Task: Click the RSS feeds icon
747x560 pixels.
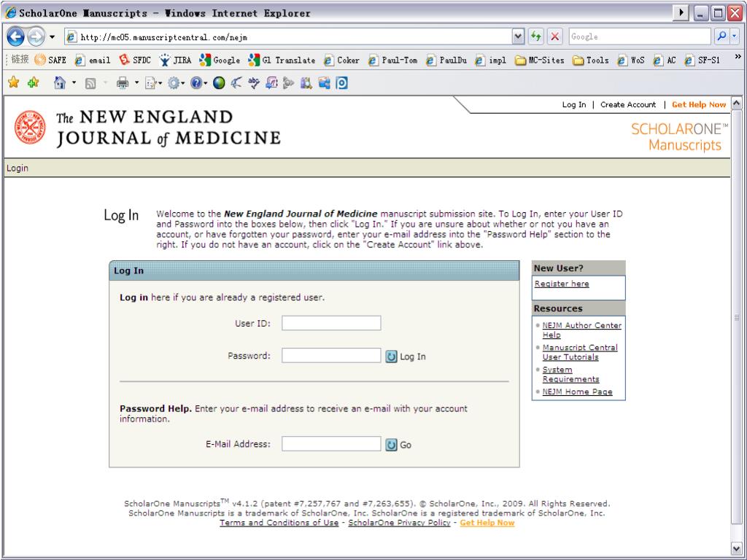Action: point(90,83)
